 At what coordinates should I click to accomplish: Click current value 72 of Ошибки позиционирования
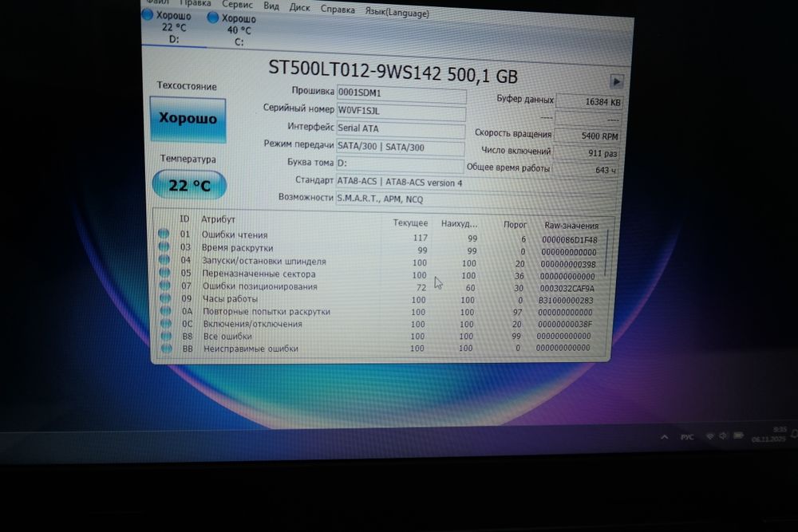tap(421, 287)
